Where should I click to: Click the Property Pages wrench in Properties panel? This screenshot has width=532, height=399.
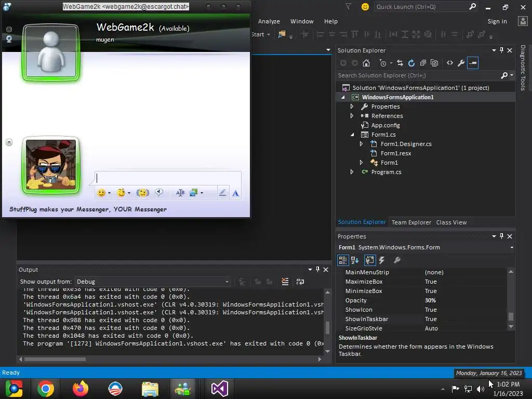[x=396, y=260]
